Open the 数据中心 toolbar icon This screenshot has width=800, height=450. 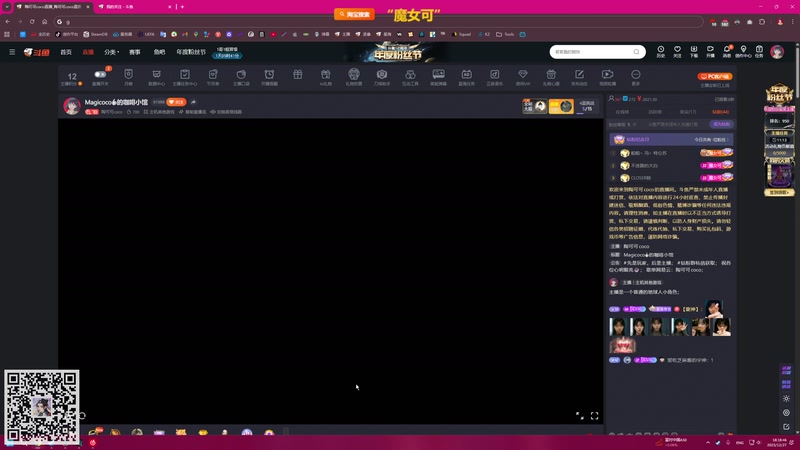click(x=157, y=77)
